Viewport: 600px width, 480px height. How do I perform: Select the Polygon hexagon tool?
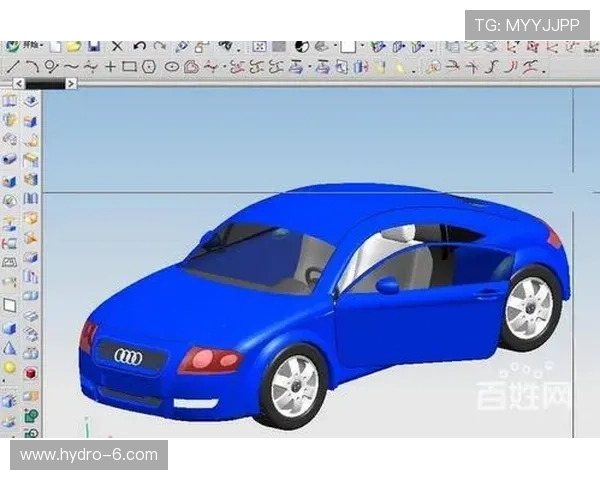pyautogui.click(x=149, y=67)
